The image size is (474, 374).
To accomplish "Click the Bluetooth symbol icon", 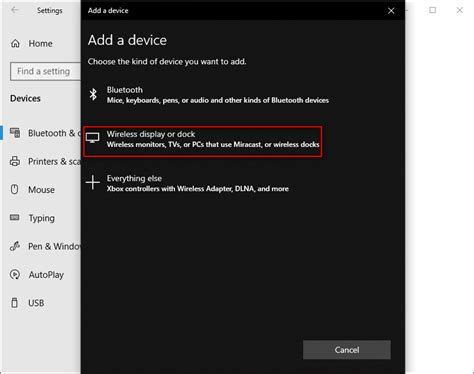I will (x=93, y=94).
